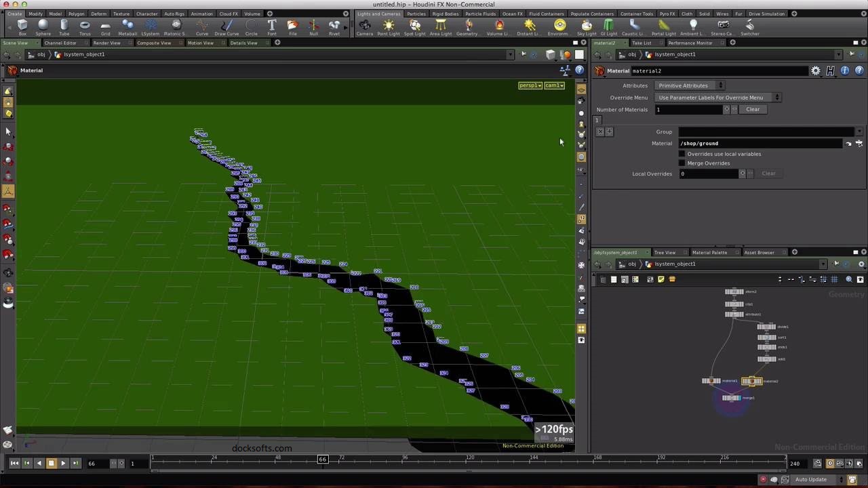
Task: Jump to the last frame
Action: click(75, 463)
